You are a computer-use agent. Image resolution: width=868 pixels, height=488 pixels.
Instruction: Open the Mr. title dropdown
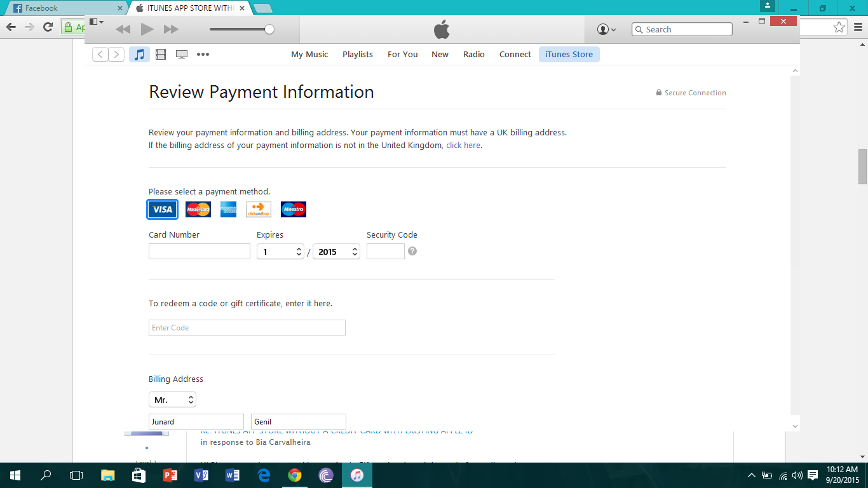(x=172, y=400)
